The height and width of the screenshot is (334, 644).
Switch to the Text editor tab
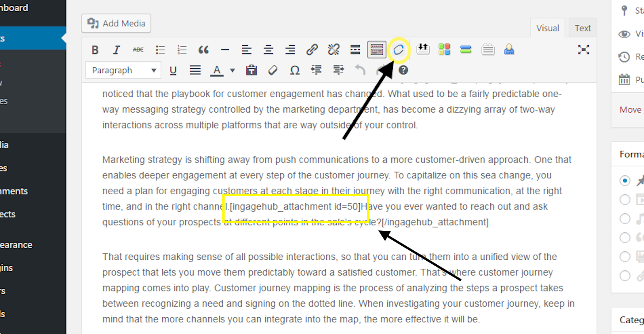[583, 28]
